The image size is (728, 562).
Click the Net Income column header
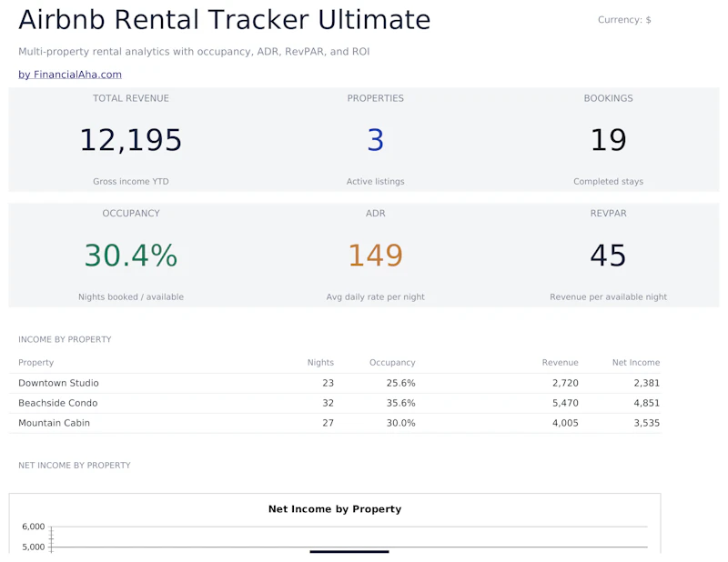pyautogui.click(x=636, y=363)
